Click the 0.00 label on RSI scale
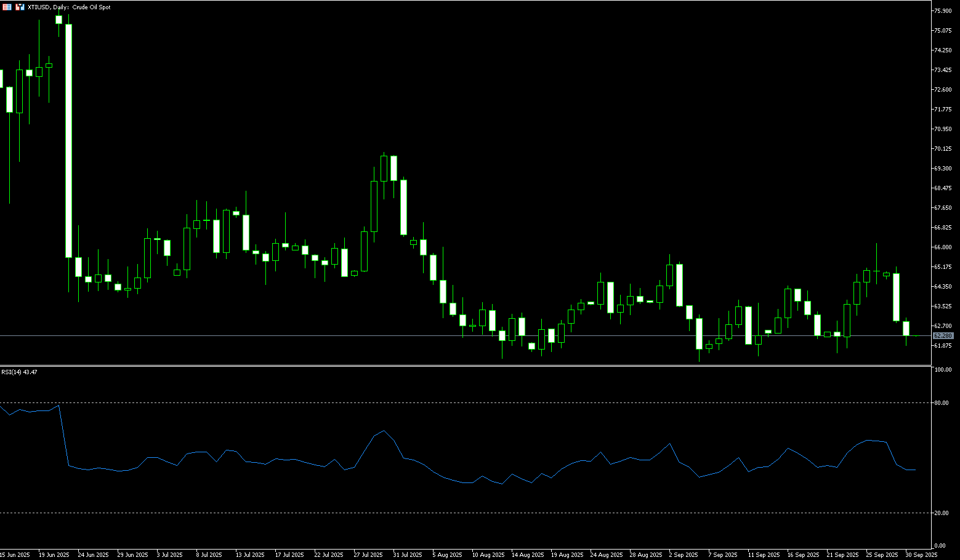960x560 pixels. (x=940, y=546)
